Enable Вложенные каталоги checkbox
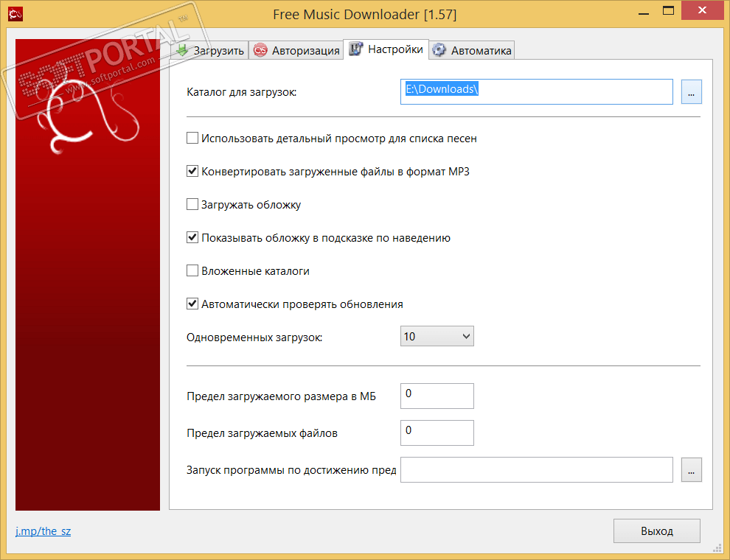Screen dimensions: 730x560 coord(192,270)
